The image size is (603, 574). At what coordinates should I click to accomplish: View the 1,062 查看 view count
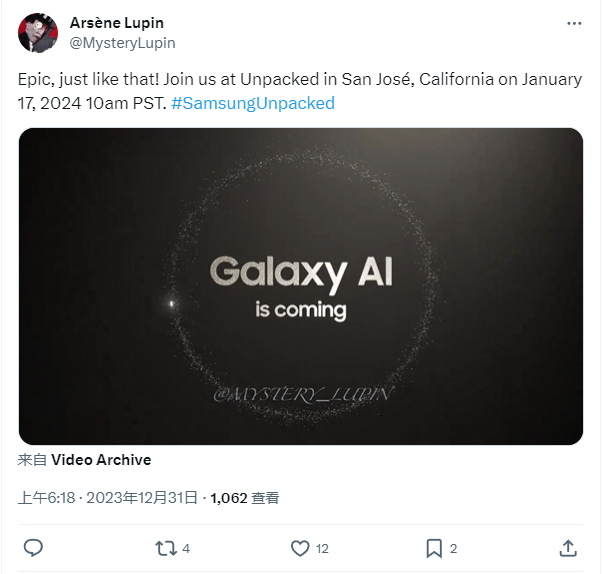(245, 497)
